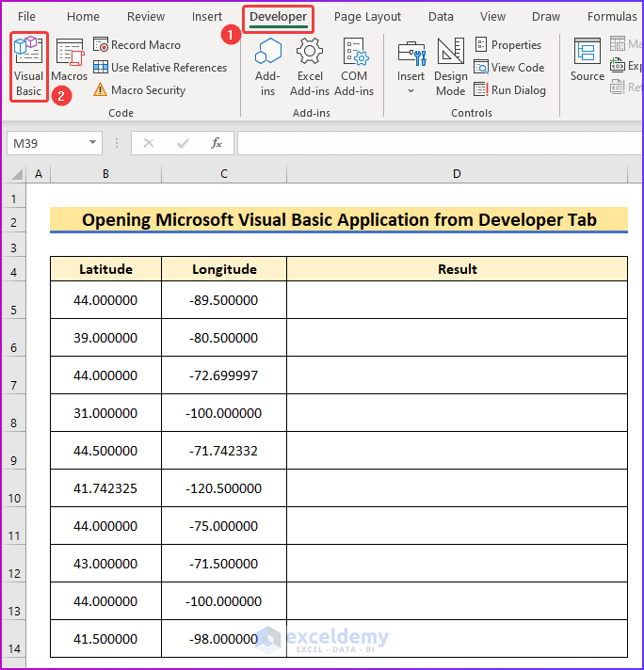Select cell with longitude -71.500000
The height and width of the screenshot is (670, 644).
224,563
